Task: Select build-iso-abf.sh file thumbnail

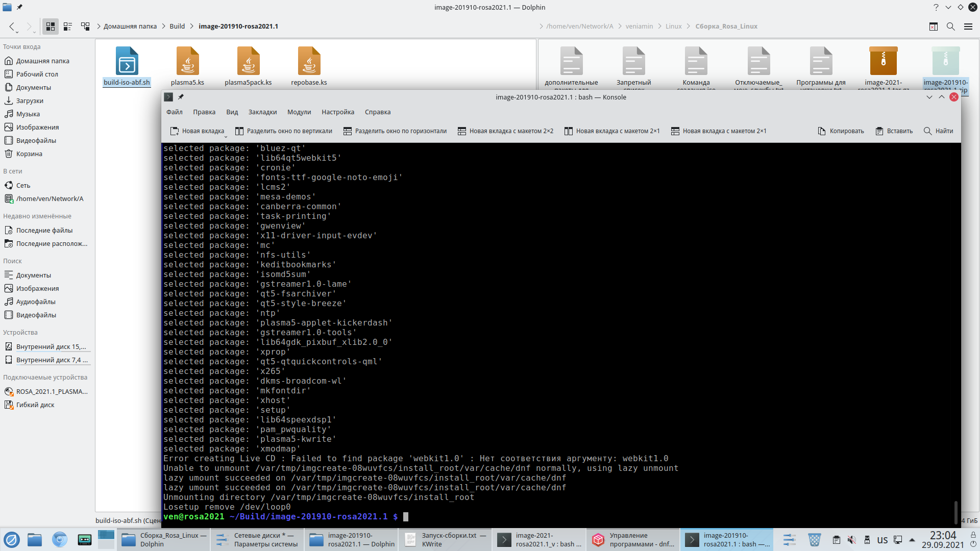Action: point(127,61)
